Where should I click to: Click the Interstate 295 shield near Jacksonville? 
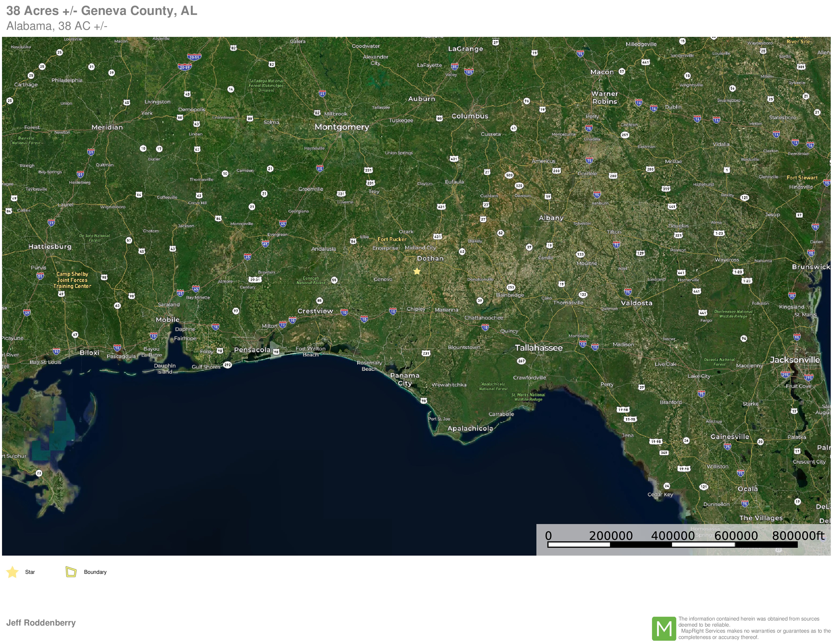pos(785,374)
